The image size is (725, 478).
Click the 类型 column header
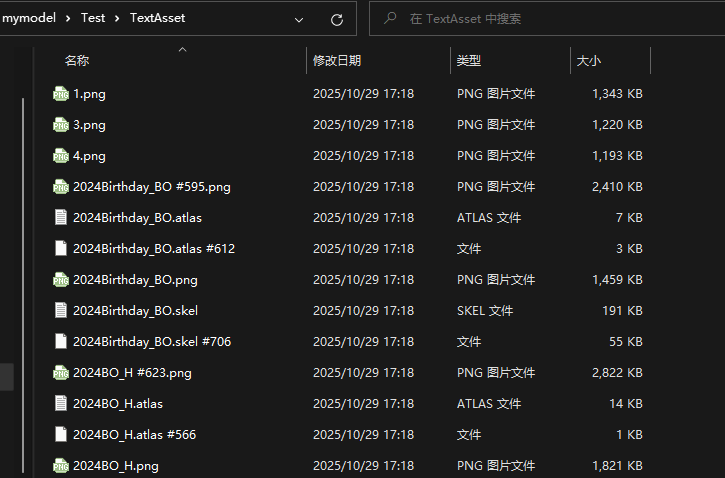click(469, 61)
